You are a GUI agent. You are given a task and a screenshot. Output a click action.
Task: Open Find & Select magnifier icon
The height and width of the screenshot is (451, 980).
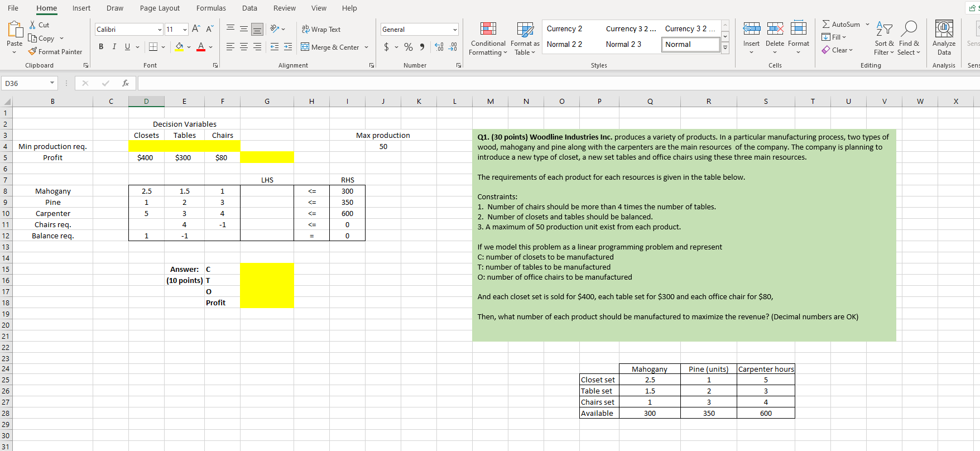(909, 29)
